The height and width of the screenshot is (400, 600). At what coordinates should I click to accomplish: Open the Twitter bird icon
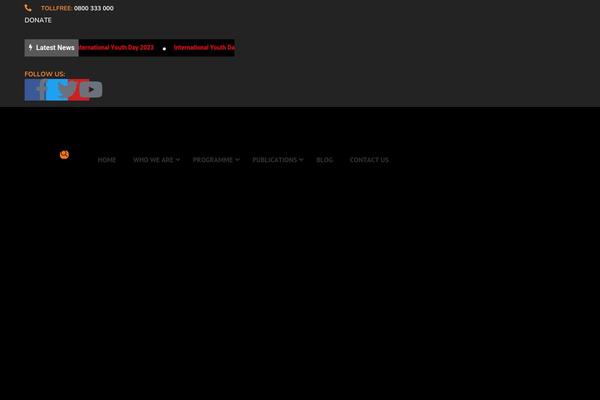click(x=67, y=90)
